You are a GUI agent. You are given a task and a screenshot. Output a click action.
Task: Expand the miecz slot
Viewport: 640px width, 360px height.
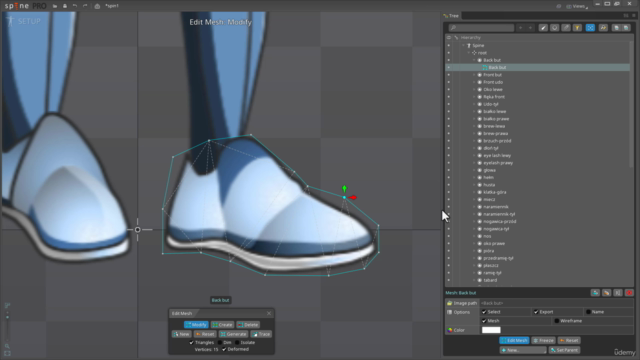tap(474, 199)
